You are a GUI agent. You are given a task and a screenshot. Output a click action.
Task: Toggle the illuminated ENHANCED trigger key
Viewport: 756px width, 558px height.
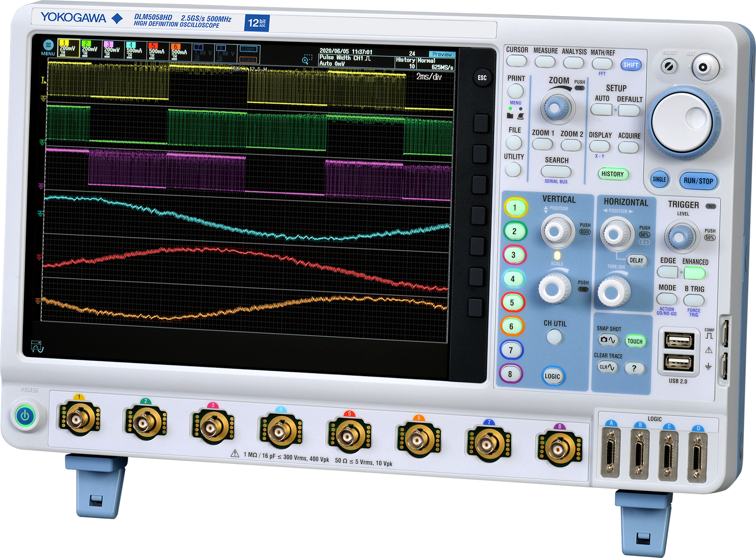click(695, 273)
